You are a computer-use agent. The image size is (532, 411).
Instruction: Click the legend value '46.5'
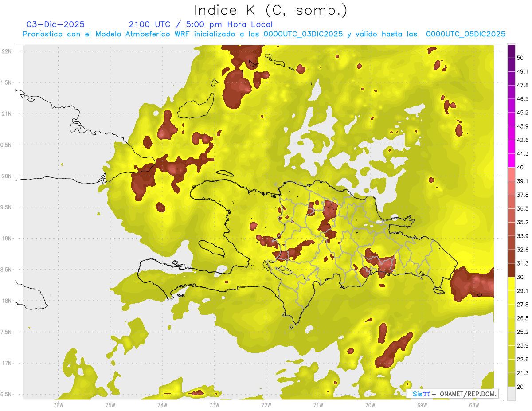click(523, 99)
